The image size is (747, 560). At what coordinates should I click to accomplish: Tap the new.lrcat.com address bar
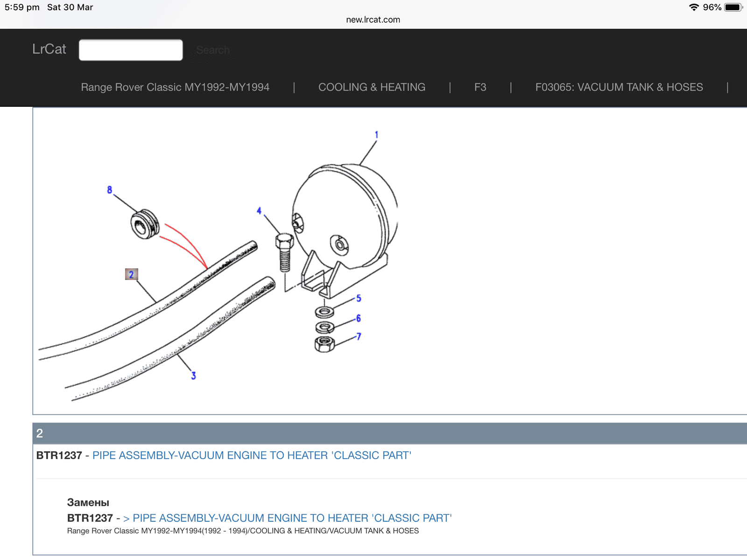tap(373, 20)
